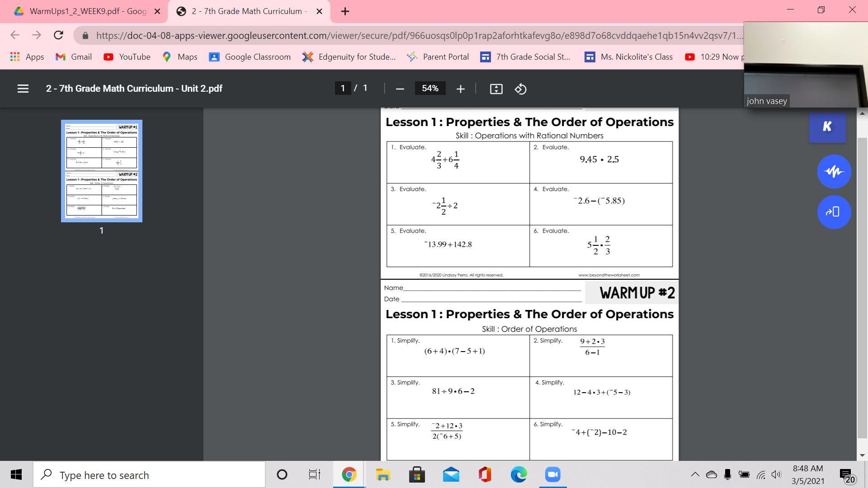Show hidden system tray icons
The height and width of the screenshot is (488, 868).
[x=695, y=474]
